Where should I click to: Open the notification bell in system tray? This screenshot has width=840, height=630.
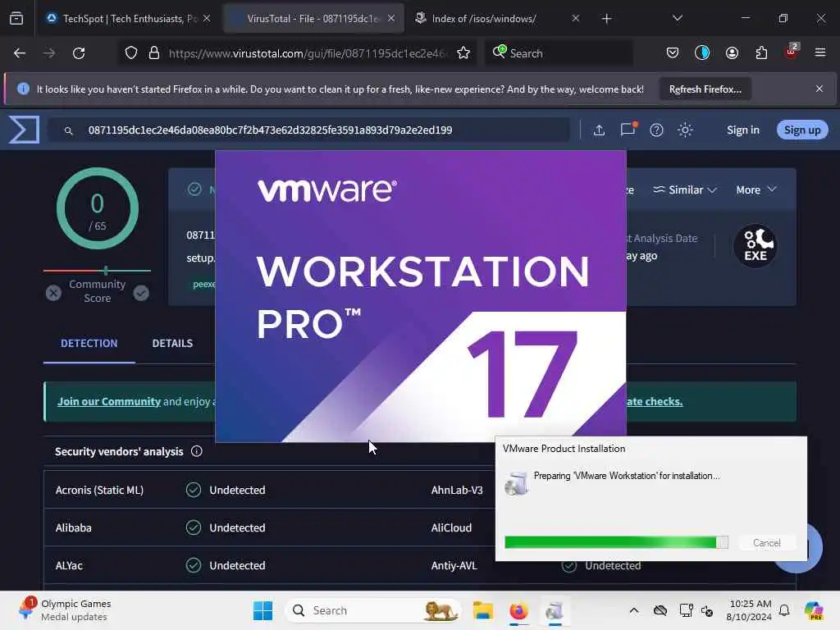pos(784,610)
